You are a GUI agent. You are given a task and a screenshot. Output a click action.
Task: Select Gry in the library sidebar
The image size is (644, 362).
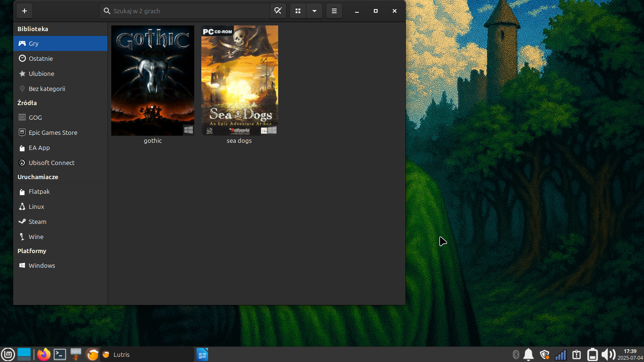pos(60,43)
